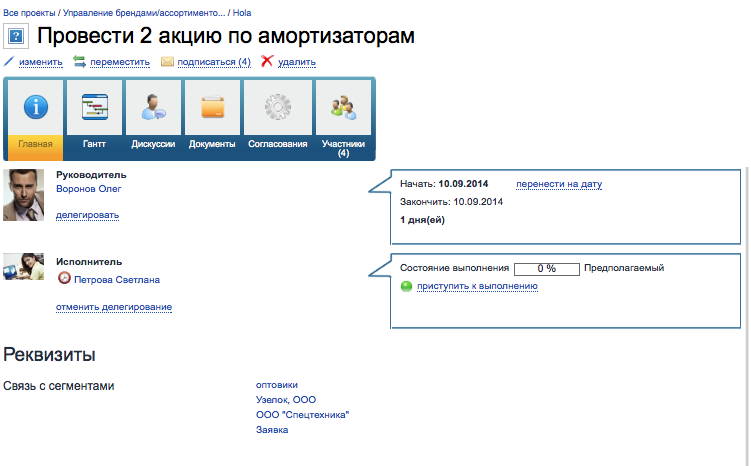Click the удалить link
The width and height of the screenshot is (751, 466).
296,62
